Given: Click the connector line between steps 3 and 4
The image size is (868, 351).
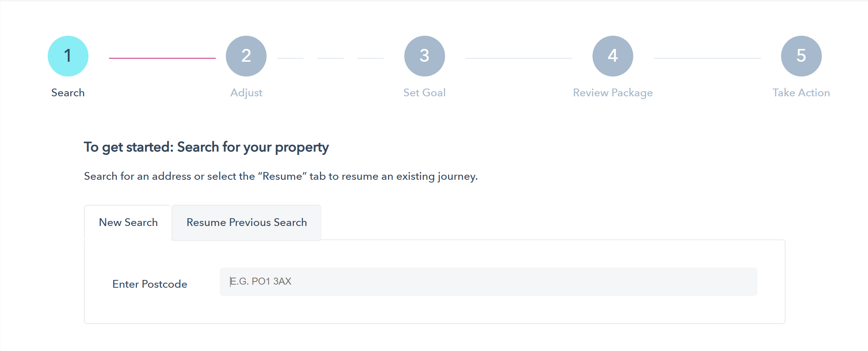Looking at the screenshot, I should (x=518, y=58).
